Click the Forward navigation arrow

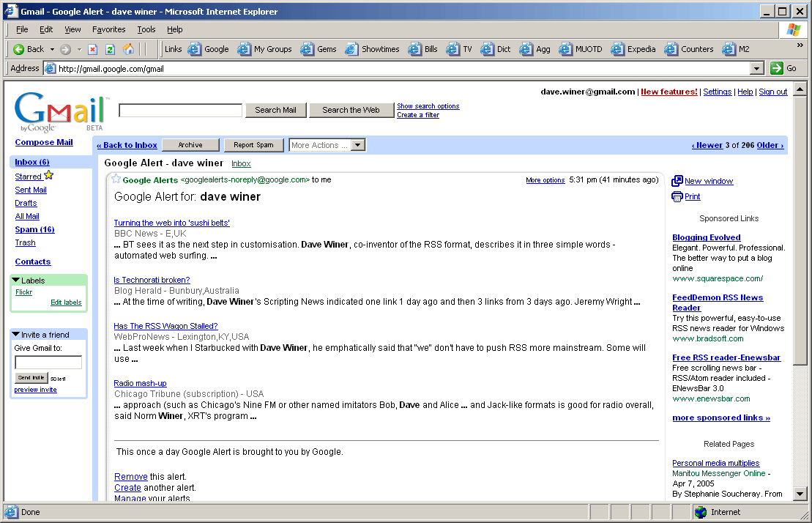point(65,50)
